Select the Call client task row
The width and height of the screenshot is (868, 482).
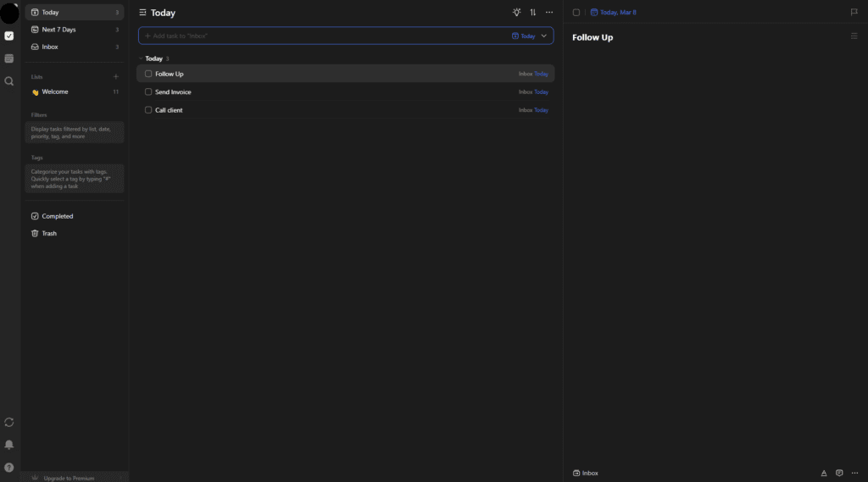(x=346, y=110)
